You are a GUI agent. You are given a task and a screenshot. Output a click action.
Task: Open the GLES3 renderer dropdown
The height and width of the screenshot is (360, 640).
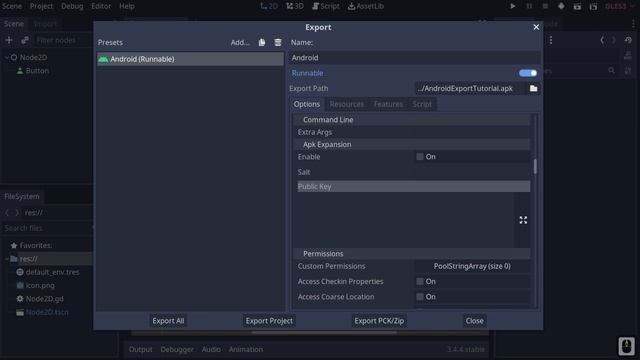click(x=619, y=6)
